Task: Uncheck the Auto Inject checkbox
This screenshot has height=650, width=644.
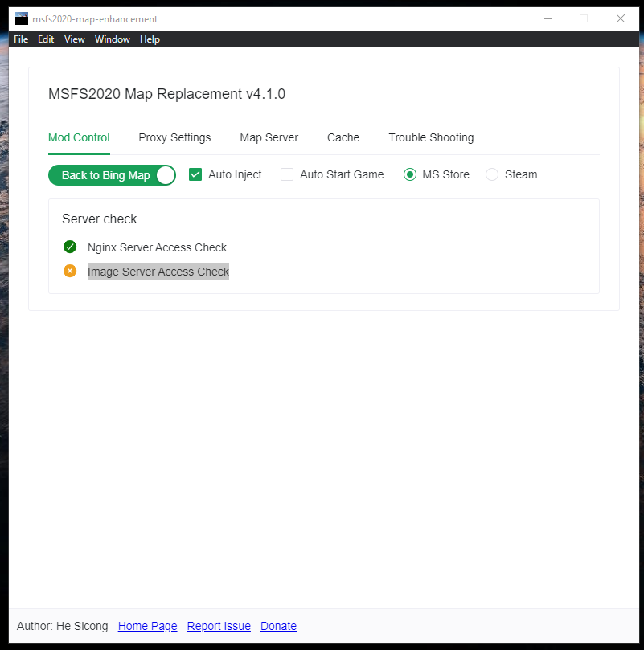Action: [x=195, y=174]
